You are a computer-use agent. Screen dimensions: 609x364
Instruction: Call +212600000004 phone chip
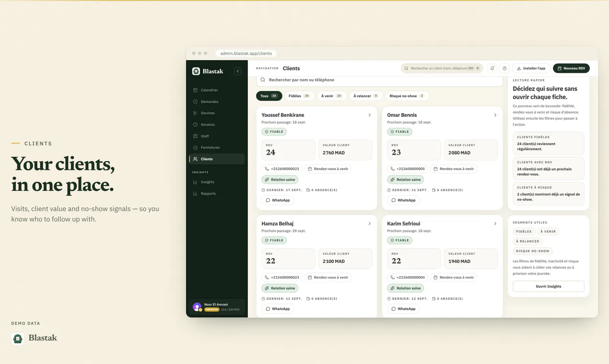[408, 277]
